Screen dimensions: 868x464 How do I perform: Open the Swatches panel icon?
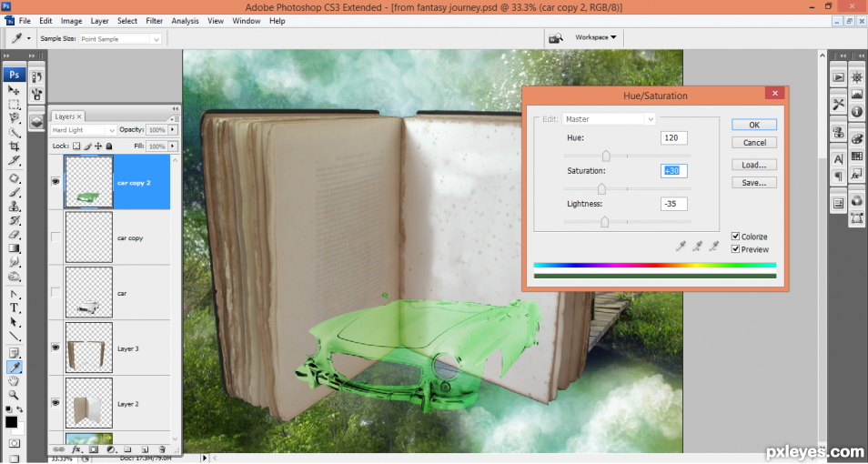pyautogui.click(x=857, y=156)
